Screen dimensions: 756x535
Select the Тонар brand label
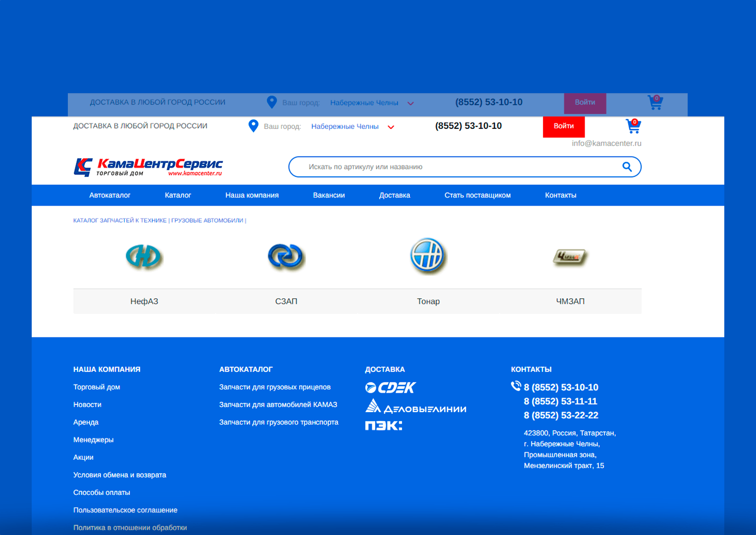pos(428,301)
